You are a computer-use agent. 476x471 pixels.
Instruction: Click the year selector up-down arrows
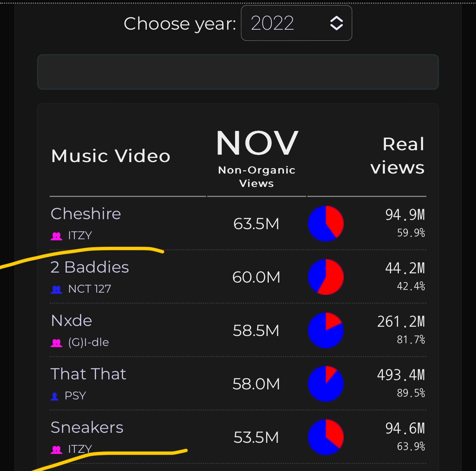(336, 23)
